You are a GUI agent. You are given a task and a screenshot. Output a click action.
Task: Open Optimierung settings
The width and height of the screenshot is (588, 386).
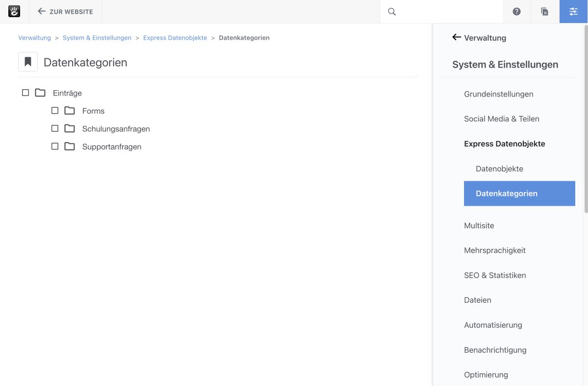[x=486, y=375]
